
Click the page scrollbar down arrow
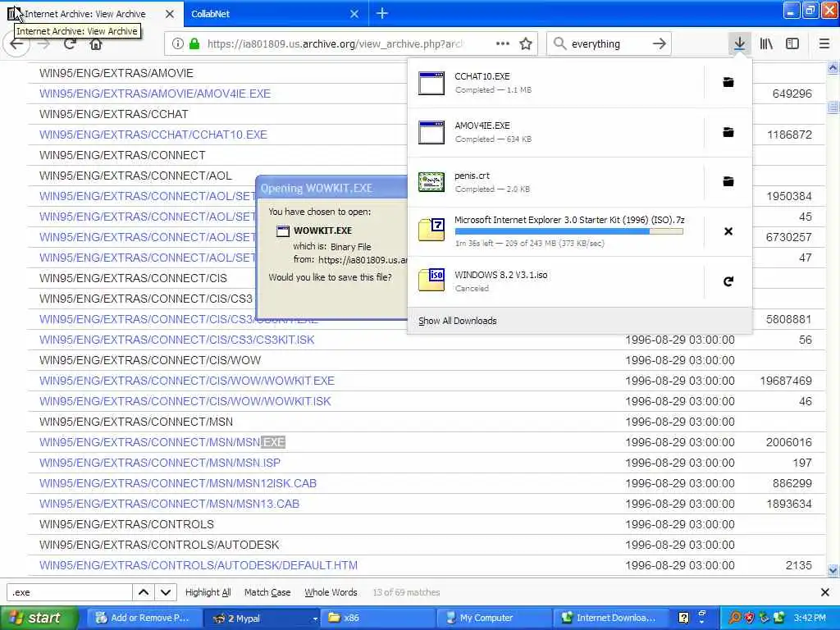tap(833, 570)
